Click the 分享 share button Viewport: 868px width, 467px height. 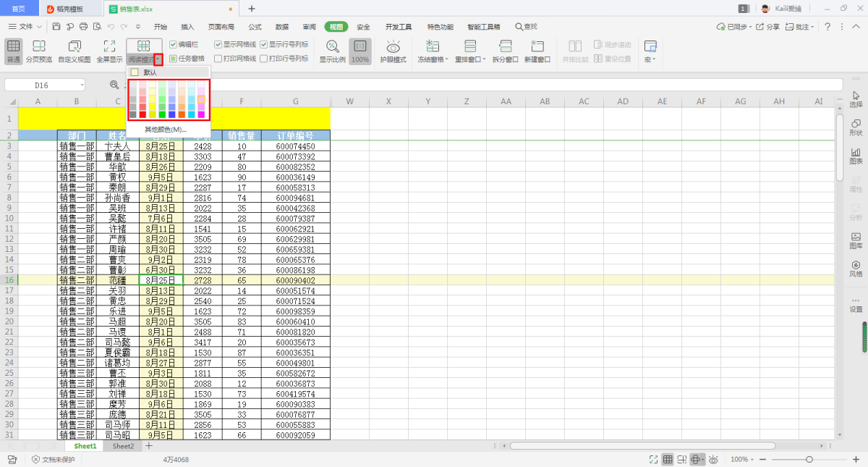coord(768,27)
